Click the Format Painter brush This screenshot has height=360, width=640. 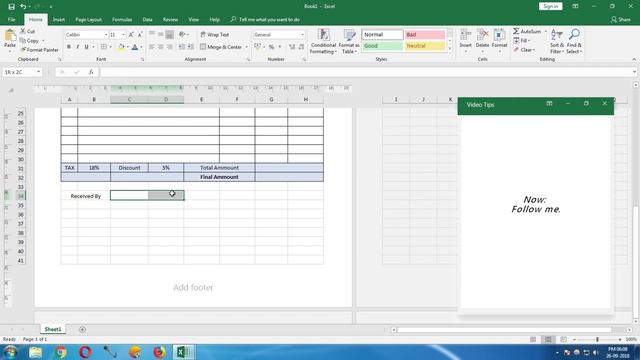[23, 49]
